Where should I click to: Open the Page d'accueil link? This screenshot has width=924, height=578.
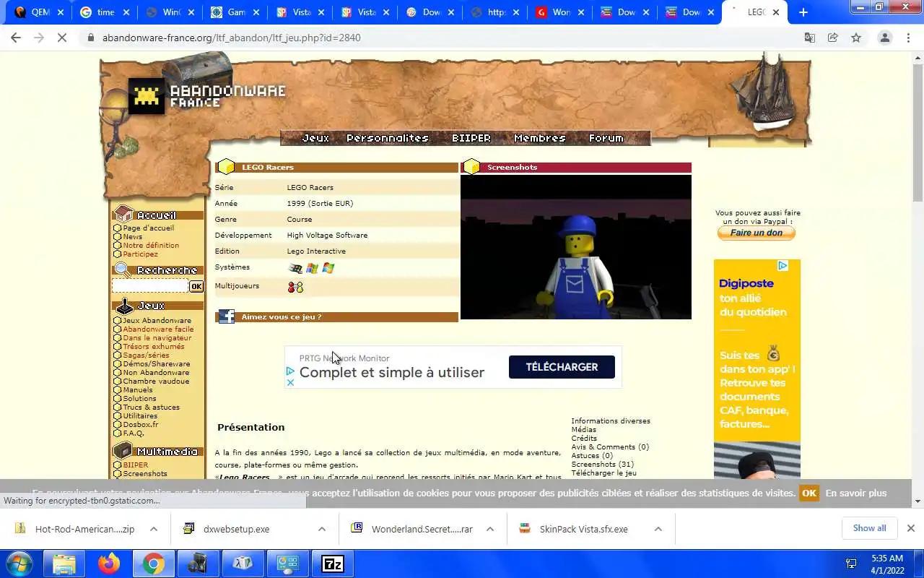pos(148,228)
